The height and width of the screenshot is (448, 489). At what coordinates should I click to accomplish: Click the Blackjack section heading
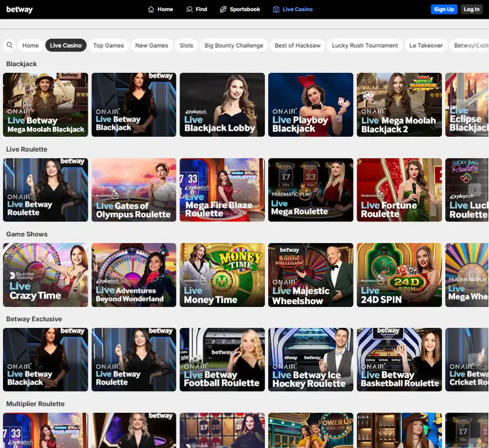point(21,64)
